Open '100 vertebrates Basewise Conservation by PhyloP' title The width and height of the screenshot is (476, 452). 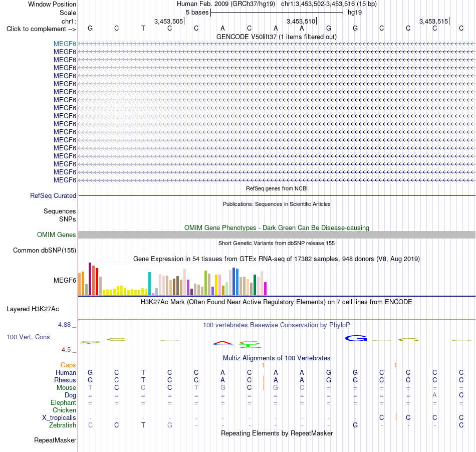277,325
